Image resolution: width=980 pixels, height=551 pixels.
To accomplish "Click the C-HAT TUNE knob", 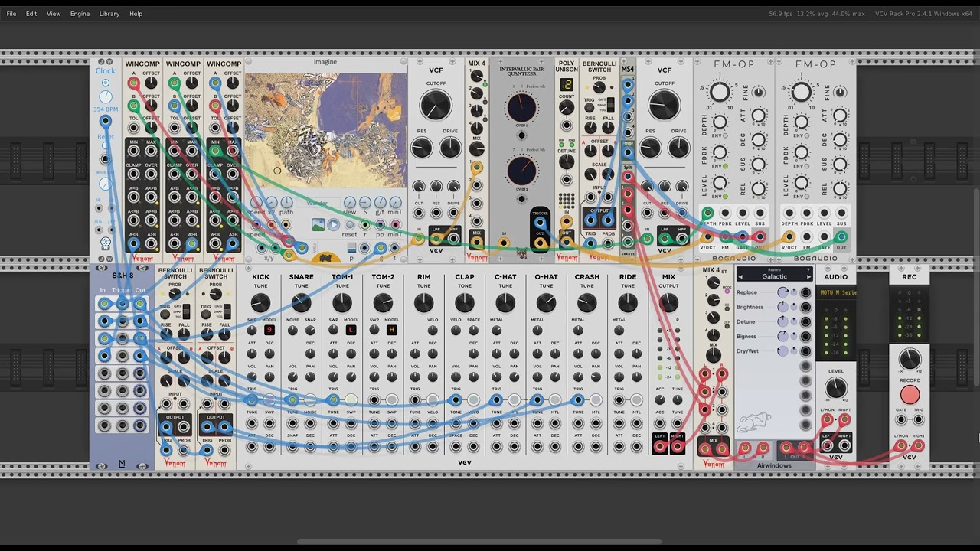I will click(505, 304).
